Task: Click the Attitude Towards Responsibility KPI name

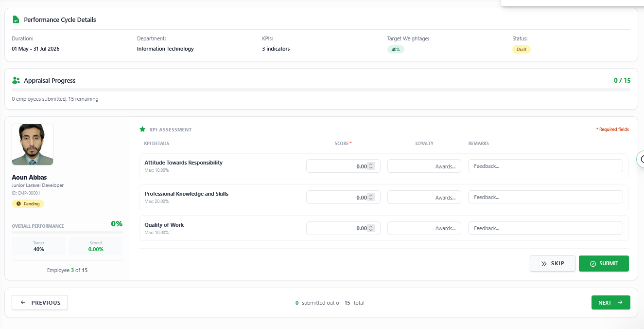Action: [x=184, y=163]
